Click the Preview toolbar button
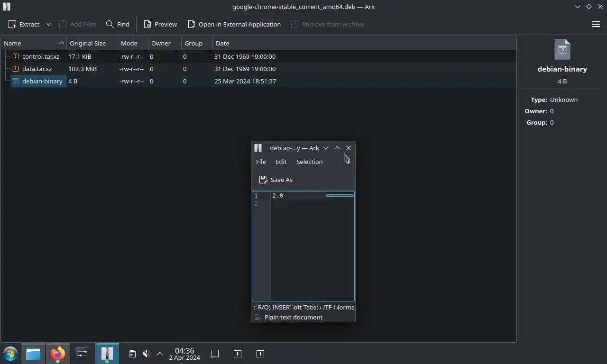Image resolution: width=607 pixels, height=364 pixels. pyautogui.click(x=160, y=24)
